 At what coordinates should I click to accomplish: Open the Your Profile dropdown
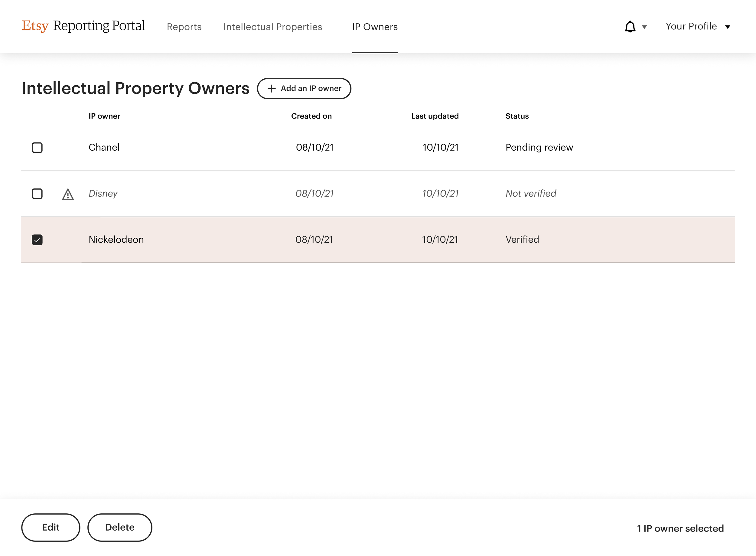[x=691, y=26]
